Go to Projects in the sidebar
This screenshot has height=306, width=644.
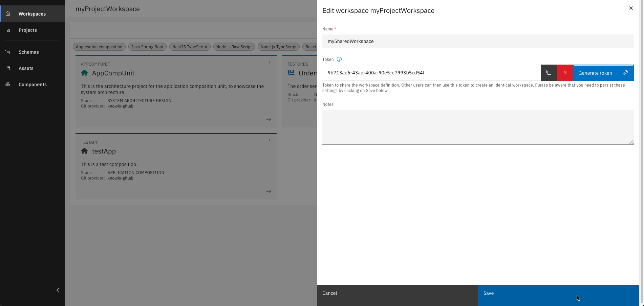pyautogui.click(x=28, y=30)
